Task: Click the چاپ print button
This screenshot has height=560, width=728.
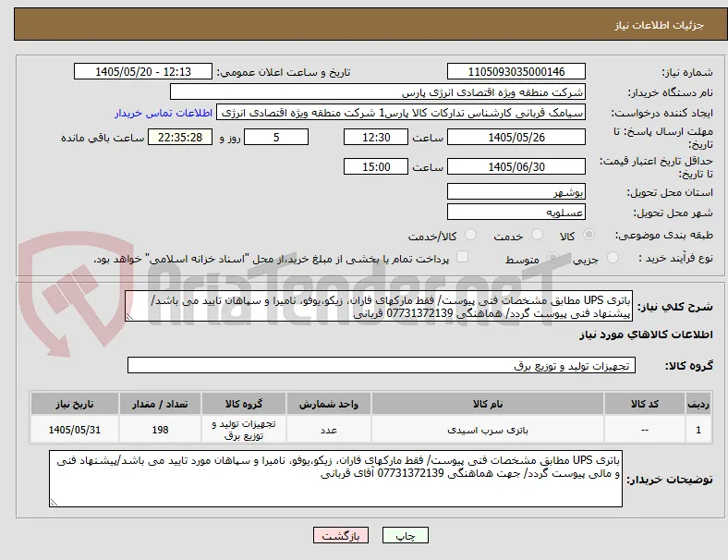Action: pyautogui.click(x=406, y=535)
